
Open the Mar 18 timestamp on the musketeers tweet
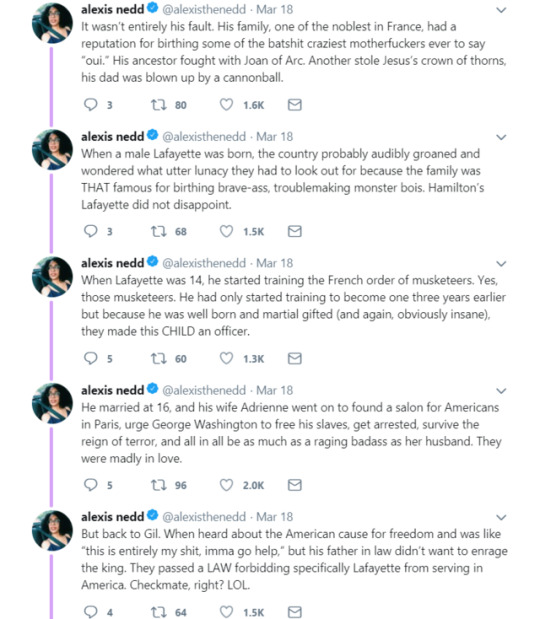pyautogui.click(x=274, y=263)
